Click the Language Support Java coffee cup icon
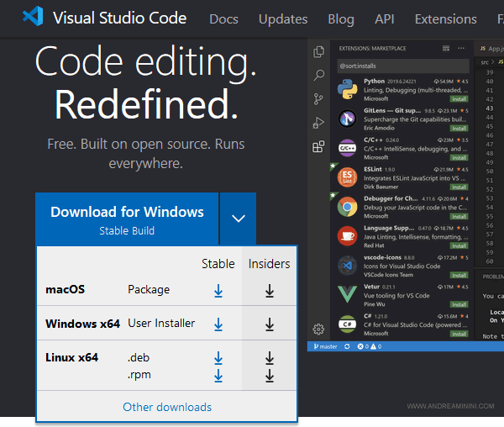Viewport: 504px width, 427px height. click(348, 236)
